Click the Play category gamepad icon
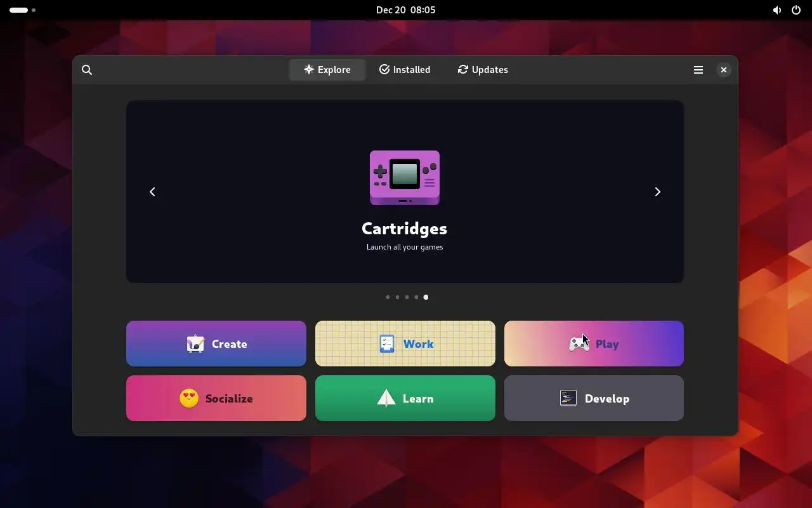The image size is (812, 508). pyautogui.click(x=579, y=344)
